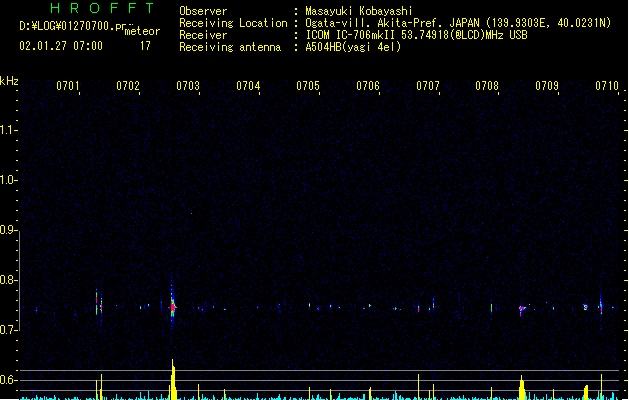
Task: Click the 0708 time marker
Action: click(487, 86)
